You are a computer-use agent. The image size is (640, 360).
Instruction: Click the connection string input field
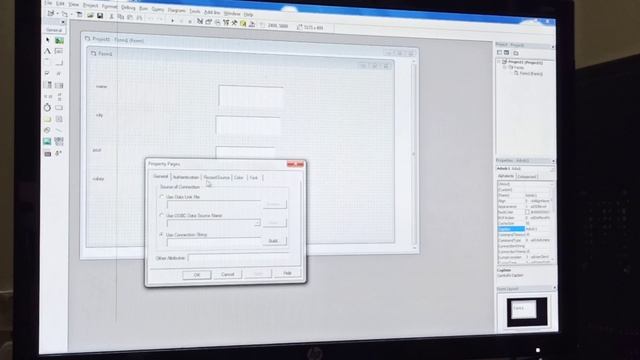click(x=214, y=242)
